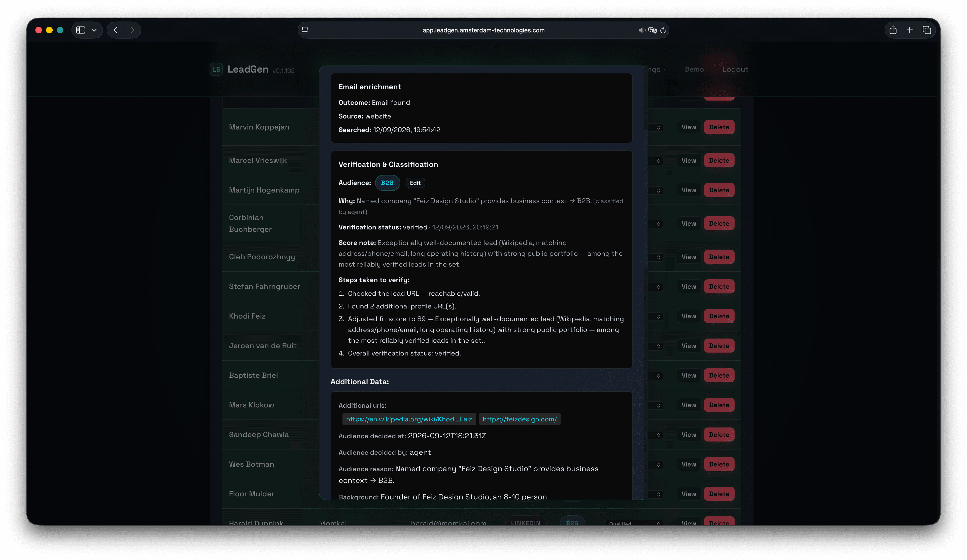Open sidebar options chevron in toolbar
This screenshot has width=967, height=560.
(94, 30)
